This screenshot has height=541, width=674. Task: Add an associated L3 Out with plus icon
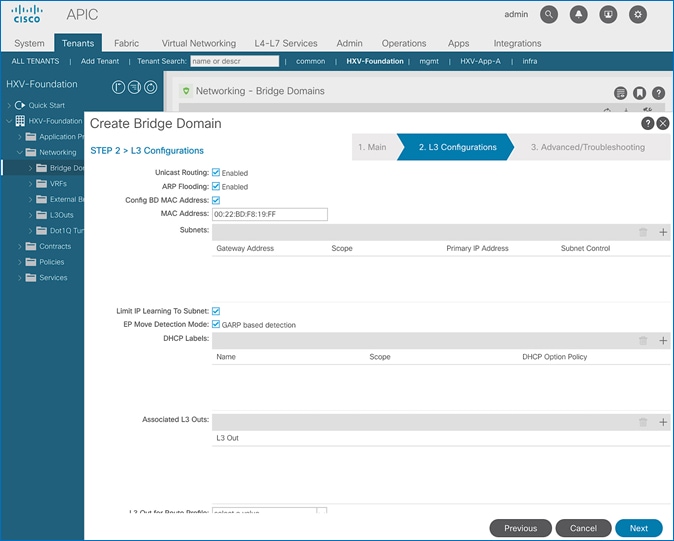click(x=663, y=422)
